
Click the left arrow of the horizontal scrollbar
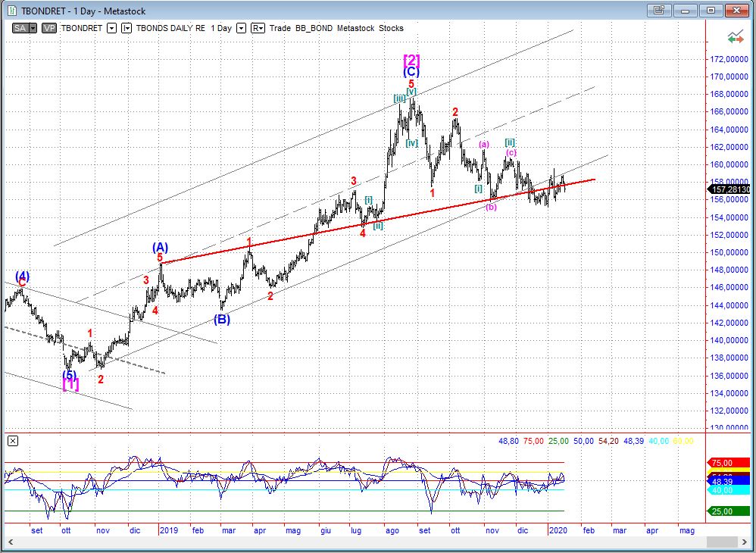10,542
